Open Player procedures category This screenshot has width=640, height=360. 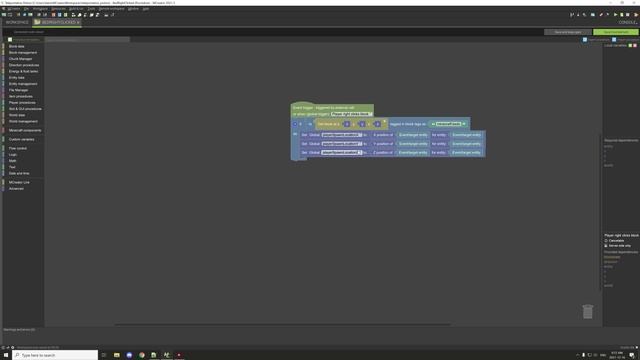[x=22, y=102]
